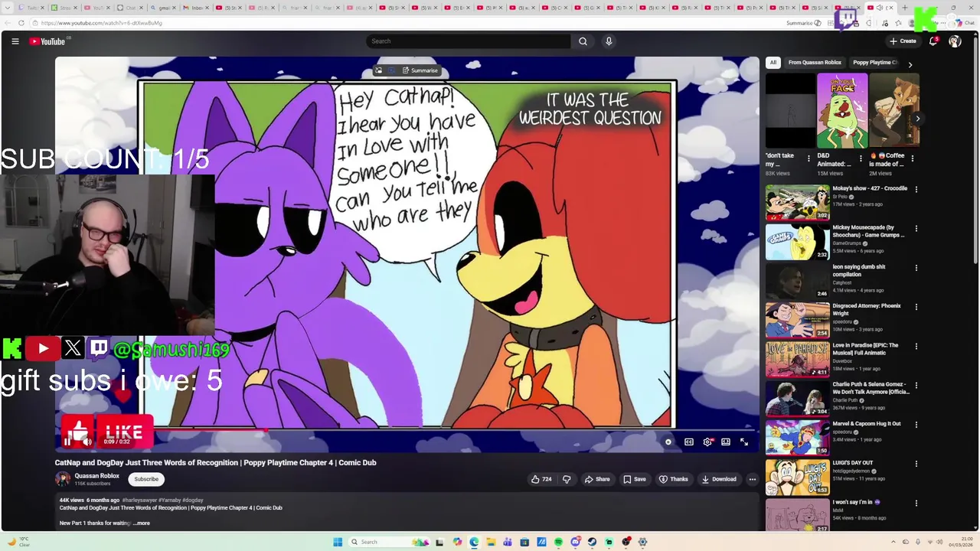Open Mokey's show video thumbnail

point(797,202)
